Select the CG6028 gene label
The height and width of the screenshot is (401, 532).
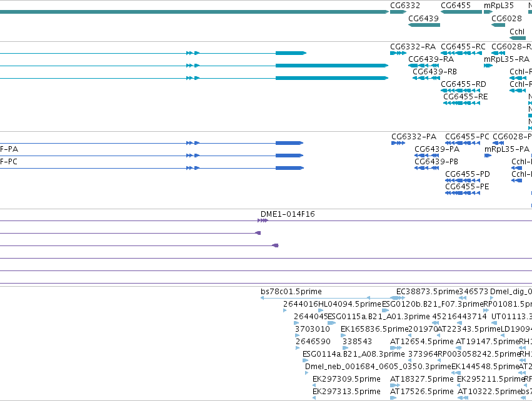506,18
